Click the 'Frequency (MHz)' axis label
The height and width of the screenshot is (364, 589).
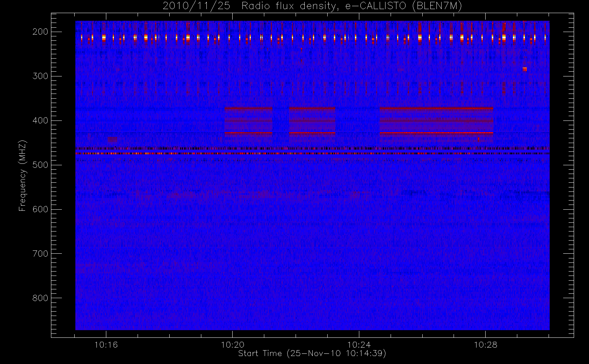coord(23,175)
